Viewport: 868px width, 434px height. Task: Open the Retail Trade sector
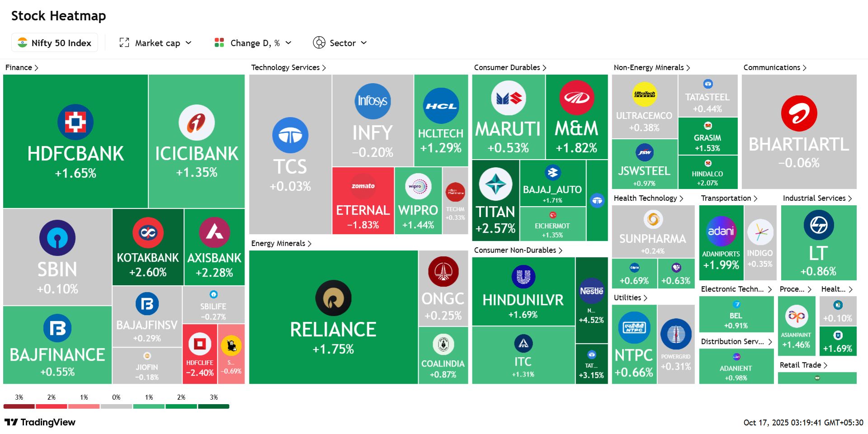pyautogui.click(x=803, y=365)
